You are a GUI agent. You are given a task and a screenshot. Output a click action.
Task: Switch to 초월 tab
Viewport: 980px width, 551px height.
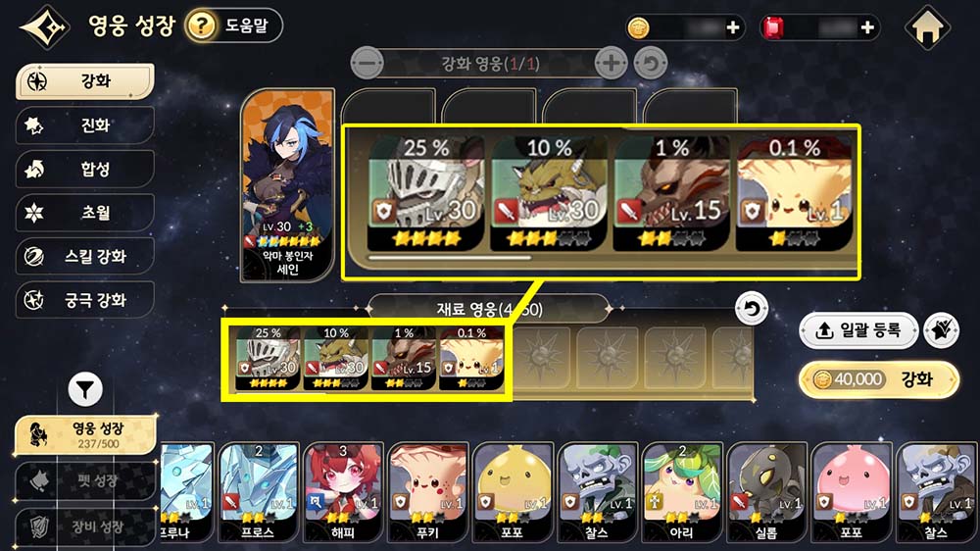click(85, 213)
